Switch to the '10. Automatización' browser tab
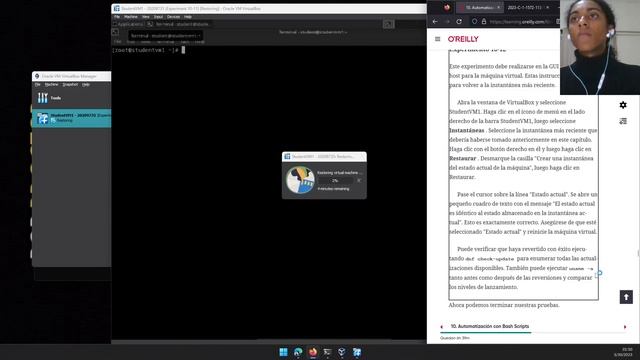Screen dimensions: 640x360 click(479, 7)
